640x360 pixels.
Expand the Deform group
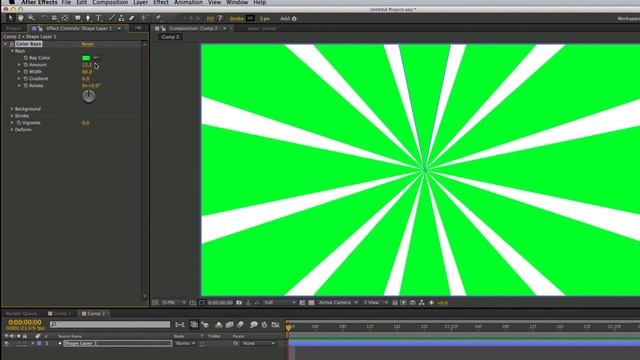tap(12, 130)
